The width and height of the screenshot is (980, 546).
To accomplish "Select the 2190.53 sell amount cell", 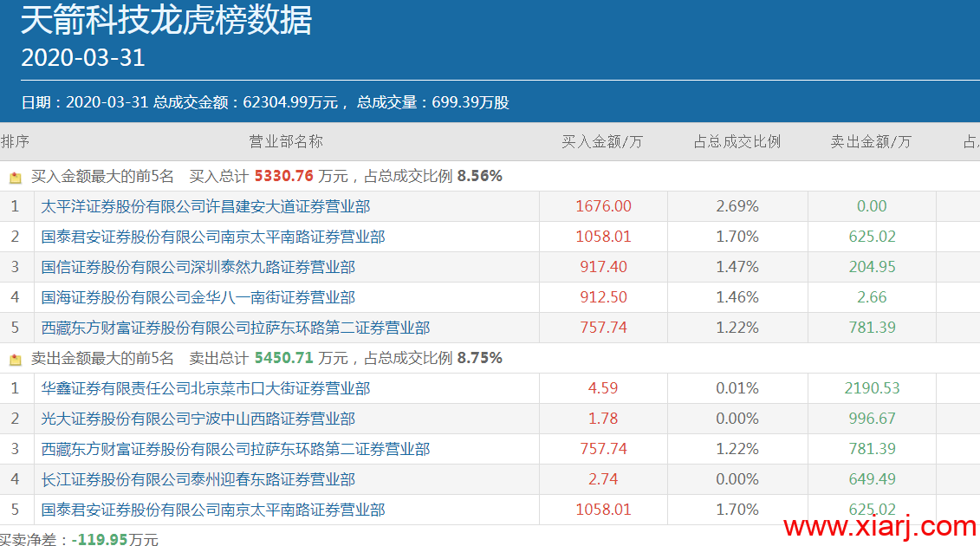I will tap(872, 388).
